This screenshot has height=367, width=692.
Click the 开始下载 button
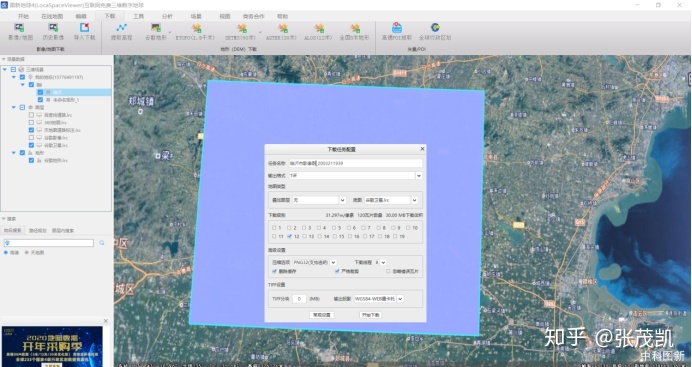370,315
